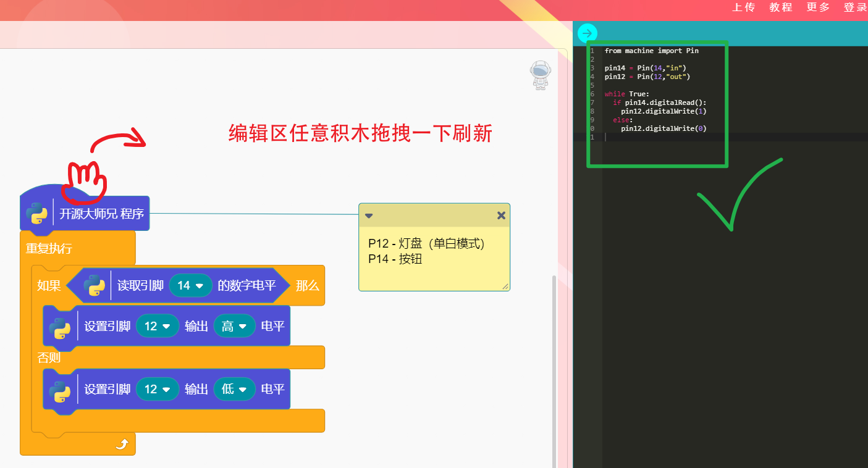Click the workspace vertical scrollbar
Viewport: 868px width, 468px height.
554,370
